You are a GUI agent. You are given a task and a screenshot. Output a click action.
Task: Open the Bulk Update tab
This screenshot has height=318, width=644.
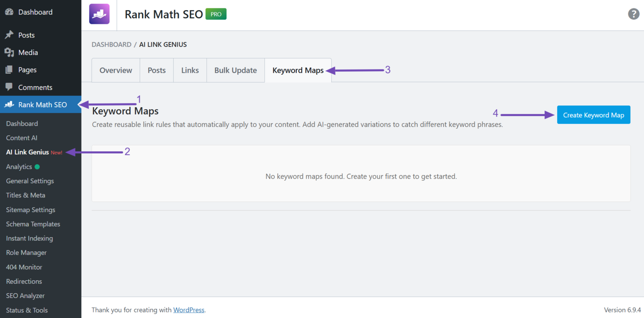[x=236, y=70]
